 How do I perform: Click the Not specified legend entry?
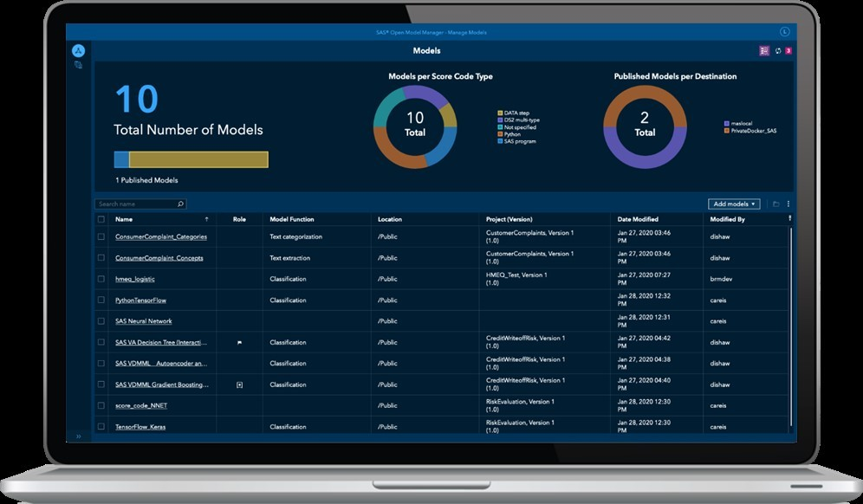point(517,127)
